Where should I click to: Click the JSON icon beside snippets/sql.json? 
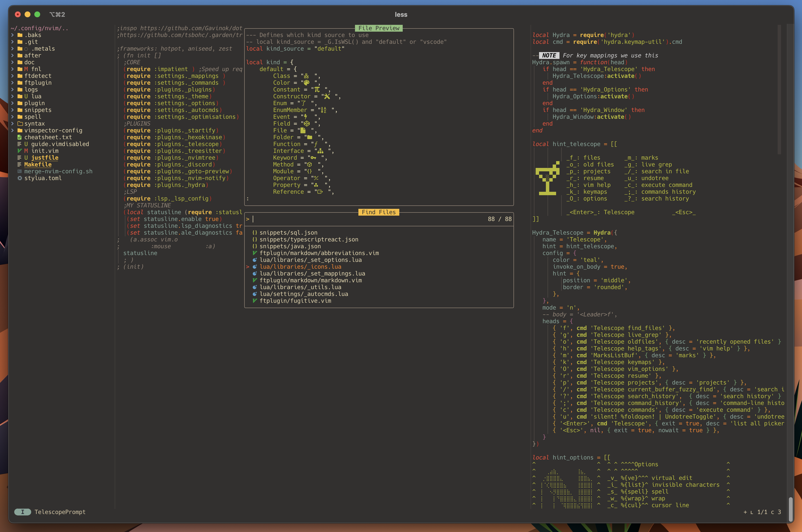tap(254, 233)
